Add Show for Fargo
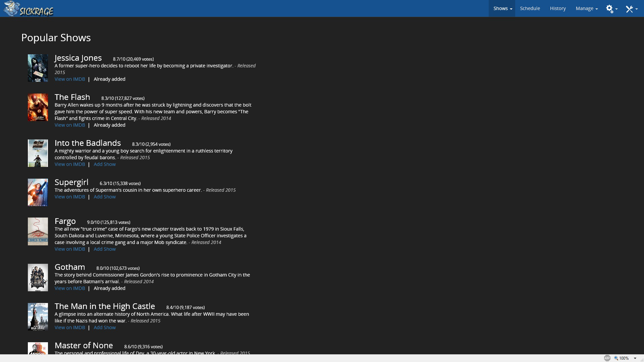This screenshot has height=362, width=644. 105,249
